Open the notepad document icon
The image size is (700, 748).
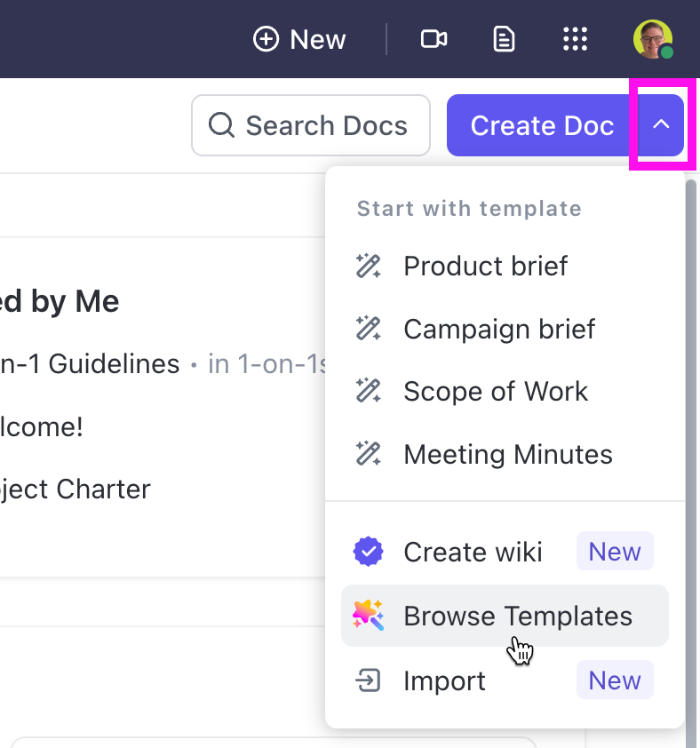[x=505, y=40]
